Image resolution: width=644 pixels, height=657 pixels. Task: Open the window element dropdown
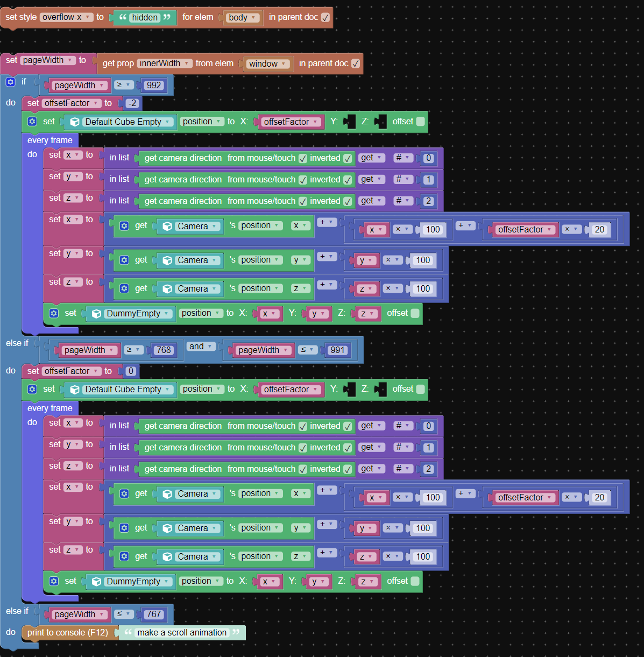point(268,64)
